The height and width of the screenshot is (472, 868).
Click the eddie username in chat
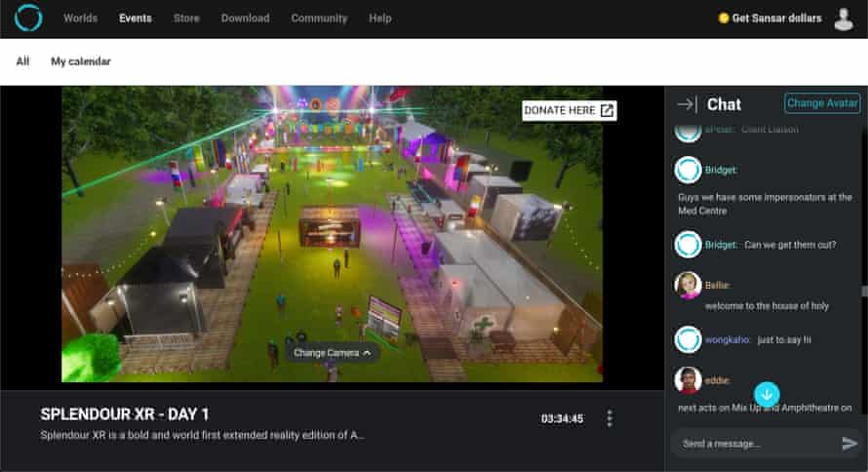717,380
